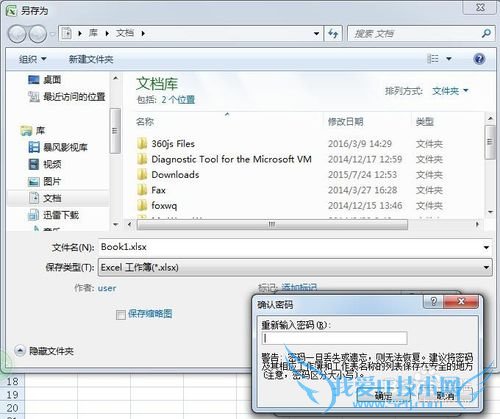The image size is (500, 419).
Task: Click date 2014/12/15 13:46
Action: pos(365,206)
